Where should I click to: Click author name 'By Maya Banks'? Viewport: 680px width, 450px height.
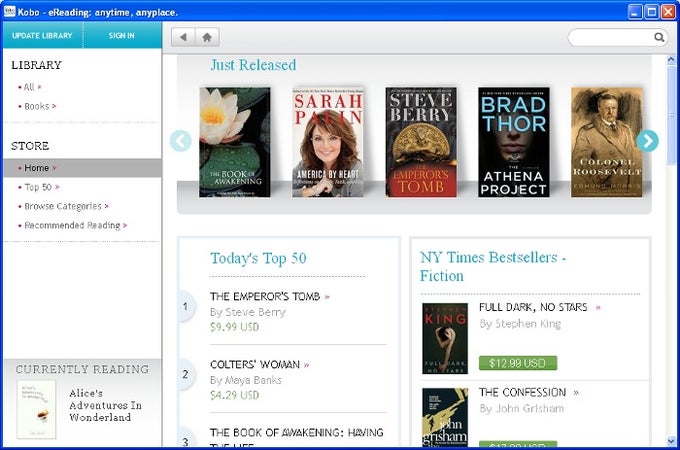click(246, 380)
